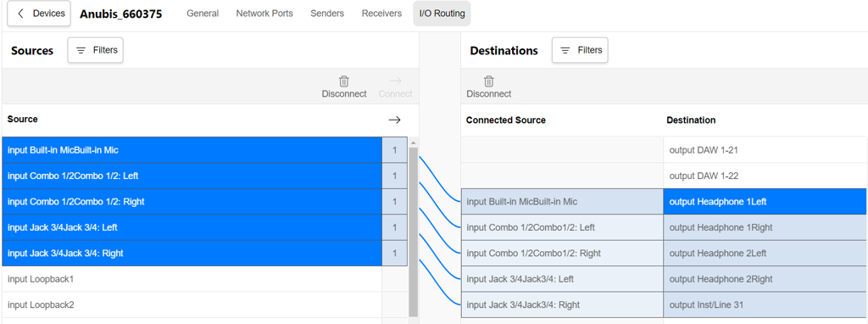The image size is (868, 324).
Task: Select destination output Headphone 2Left
Action: point(765,253)
